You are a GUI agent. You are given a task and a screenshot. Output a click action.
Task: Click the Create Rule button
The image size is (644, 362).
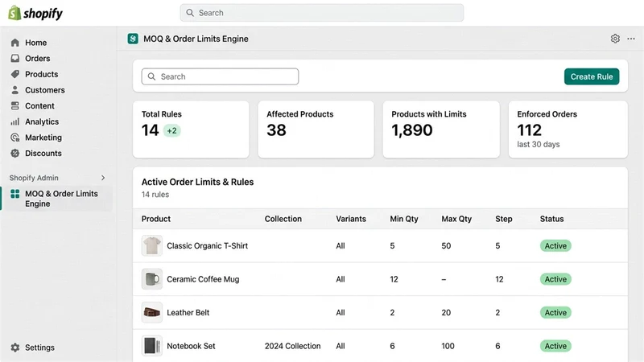tap(592, 76)
